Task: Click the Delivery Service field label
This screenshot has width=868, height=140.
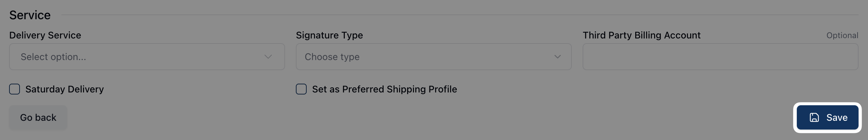Action: pyautogui.click(x=45, y=35)
